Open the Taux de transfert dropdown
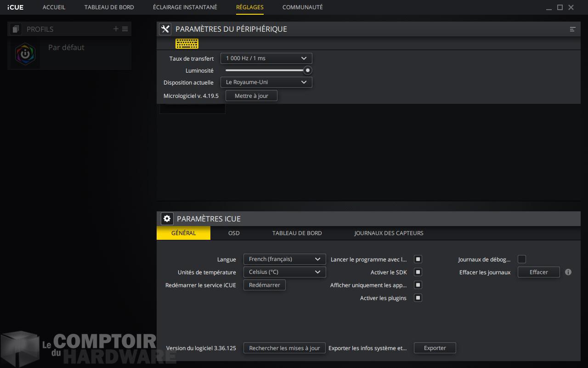This screenshot has width=588, height=368. pos(266,58)
